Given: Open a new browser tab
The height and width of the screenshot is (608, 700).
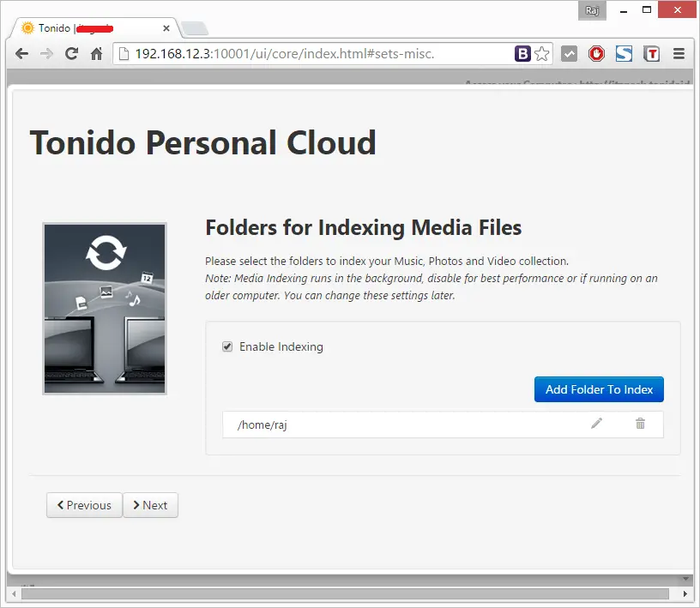Looking at the screenshot, I should pos(195,28).
